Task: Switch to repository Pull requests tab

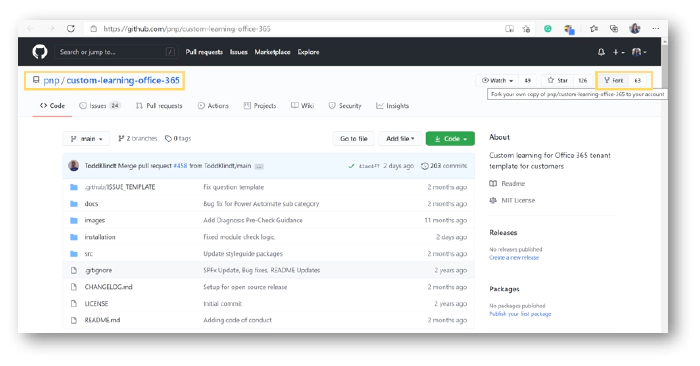Action: 159,106
